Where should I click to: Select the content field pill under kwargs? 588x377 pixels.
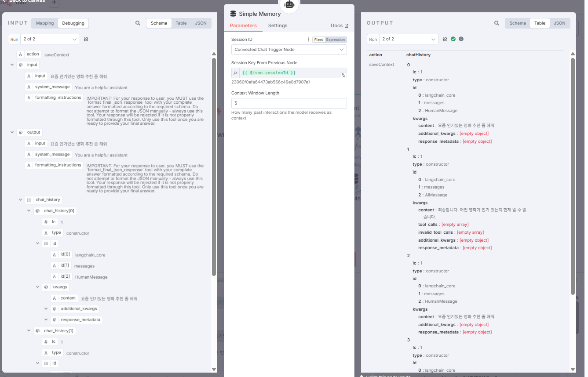click(x=64, y=298)
